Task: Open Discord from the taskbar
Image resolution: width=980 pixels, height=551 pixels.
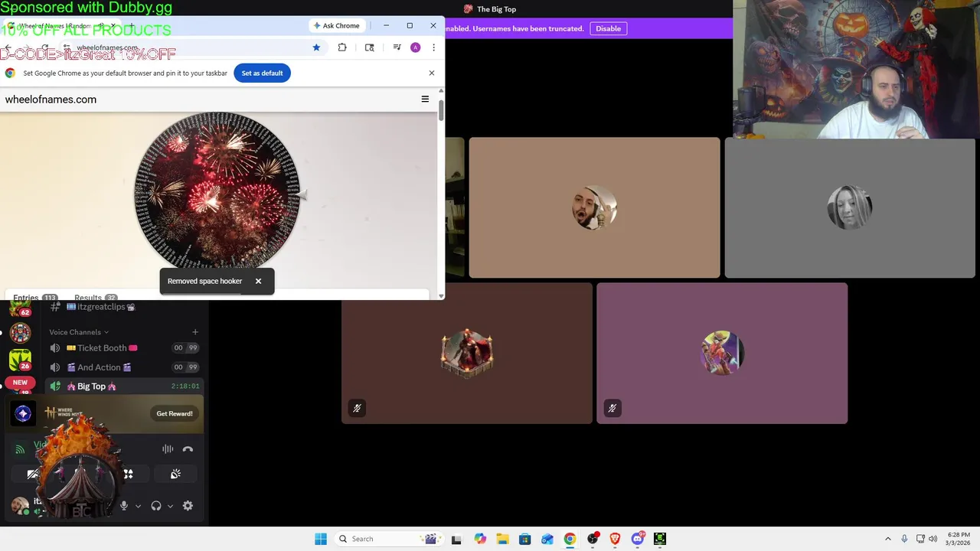Action: [638, 539]
